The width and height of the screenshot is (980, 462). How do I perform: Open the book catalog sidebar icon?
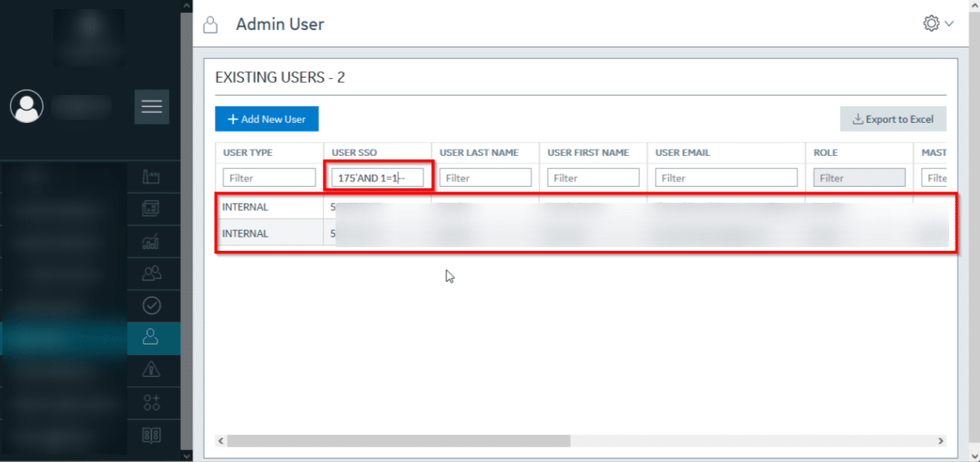click(x=152, y=435)
